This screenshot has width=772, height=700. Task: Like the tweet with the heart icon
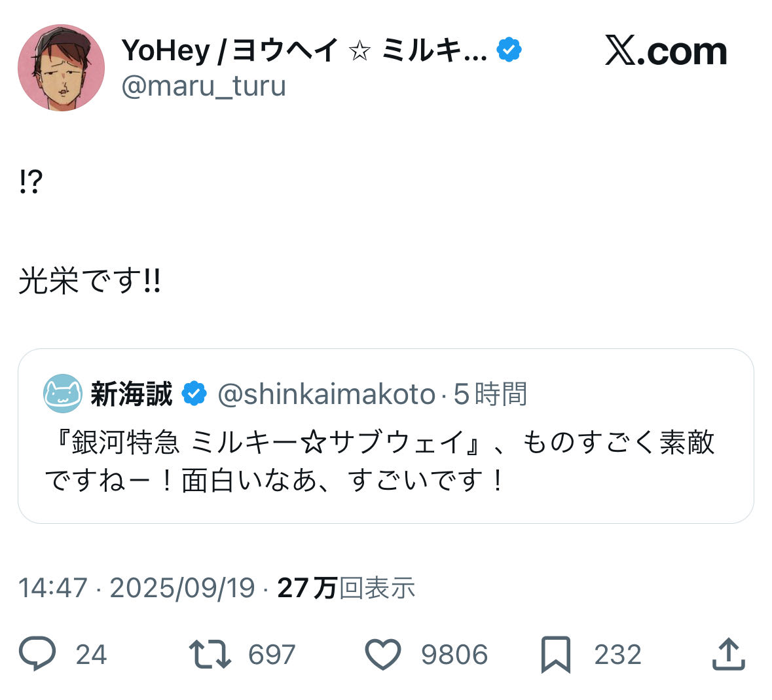[382, 654]
